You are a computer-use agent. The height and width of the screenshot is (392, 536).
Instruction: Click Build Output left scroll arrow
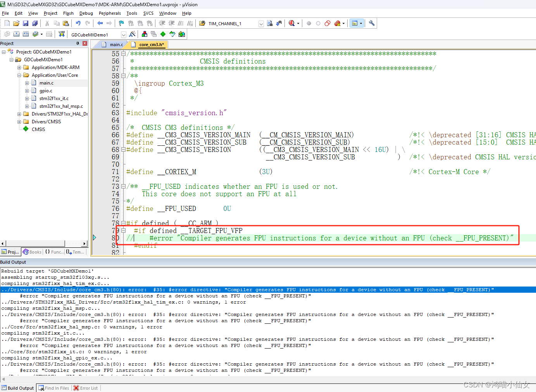point(3,379)
